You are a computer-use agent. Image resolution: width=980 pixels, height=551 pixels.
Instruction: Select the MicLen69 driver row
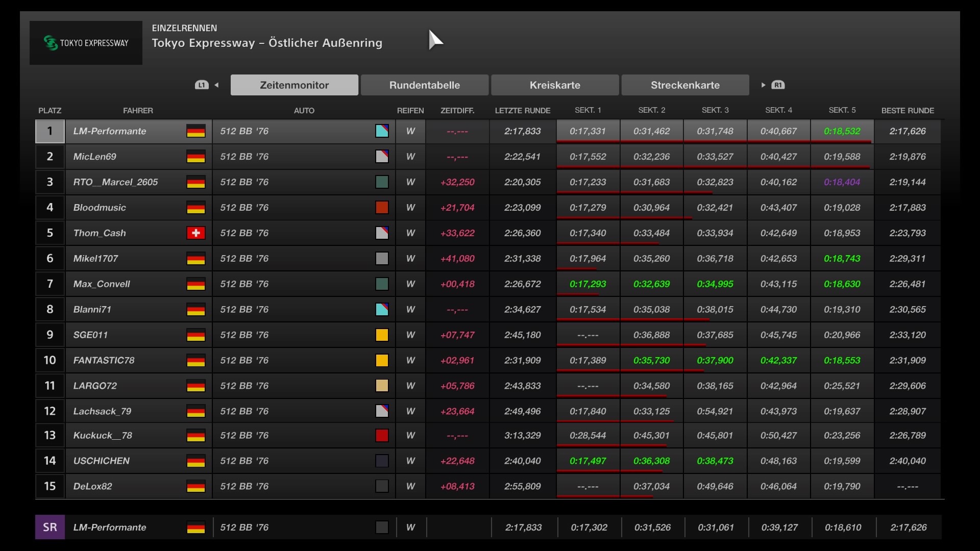tap(95, 157)
